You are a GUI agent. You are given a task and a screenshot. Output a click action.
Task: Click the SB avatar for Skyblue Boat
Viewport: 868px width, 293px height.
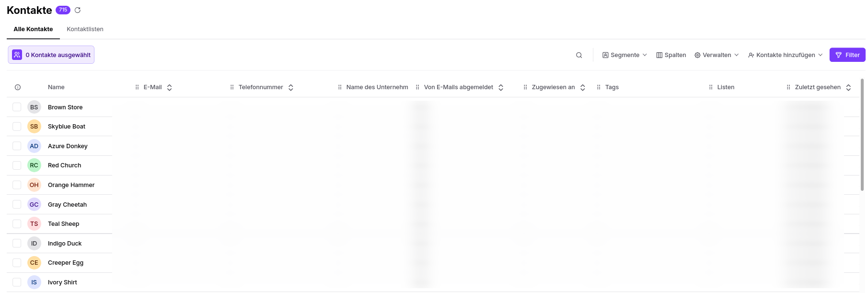pyautogui.click(x=34, y=127)
